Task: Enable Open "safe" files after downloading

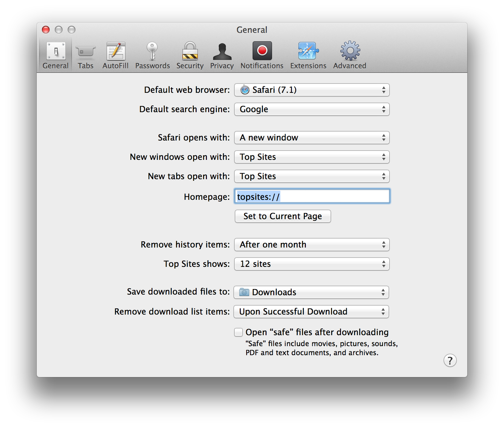Action: tap(238, 332)
